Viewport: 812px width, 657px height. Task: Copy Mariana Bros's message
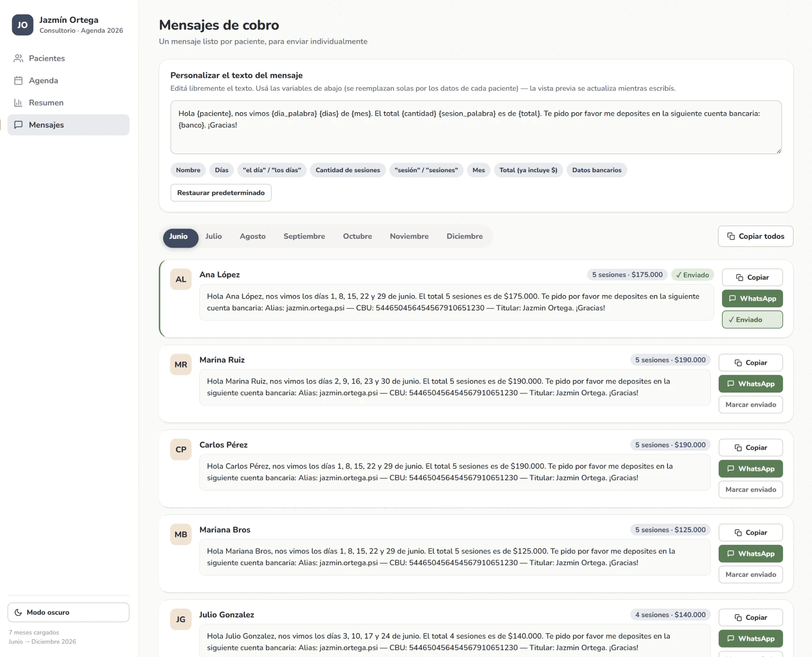[x=751, y=533]
